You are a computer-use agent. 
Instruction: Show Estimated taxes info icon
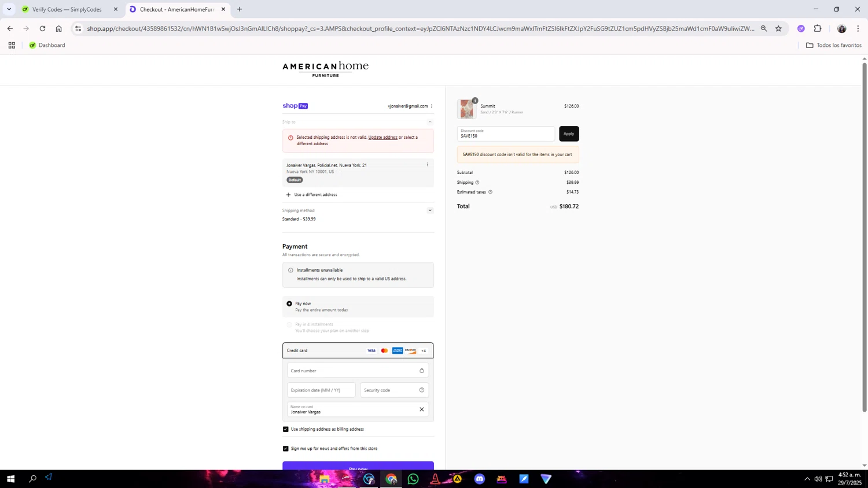[x=490, y=192]
